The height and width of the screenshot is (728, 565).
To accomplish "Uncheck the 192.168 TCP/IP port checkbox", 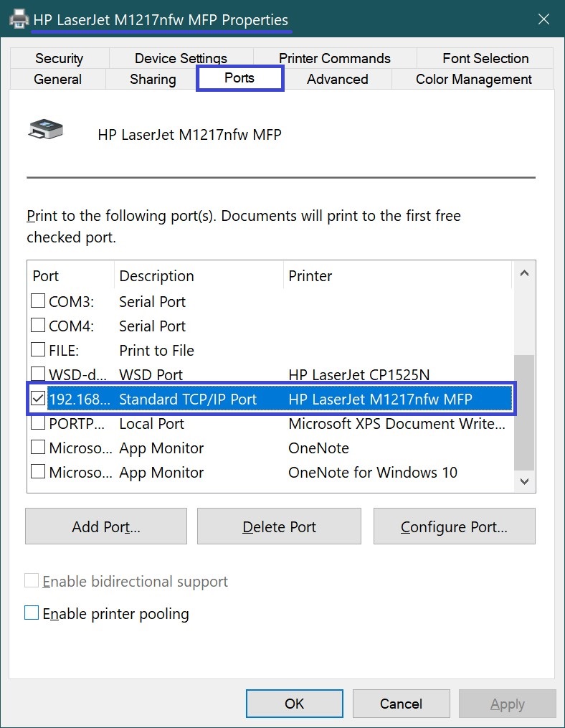I will 38,398.
